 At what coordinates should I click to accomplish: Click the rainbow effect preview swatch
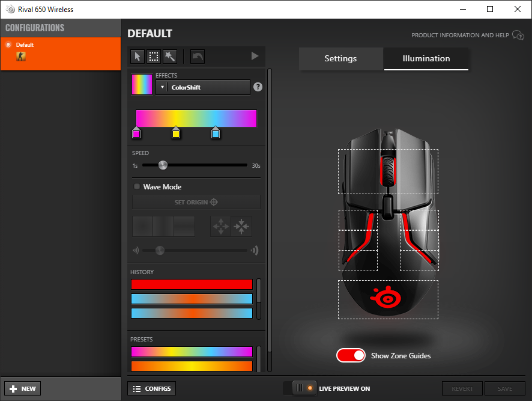142,84
